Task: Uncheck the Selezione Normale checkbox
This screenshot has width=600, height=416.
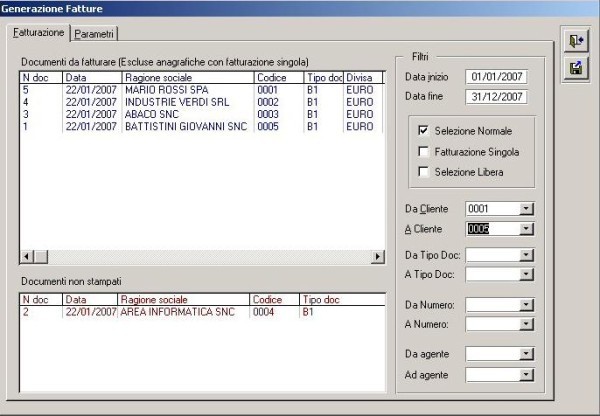Action: pos(423,131)
